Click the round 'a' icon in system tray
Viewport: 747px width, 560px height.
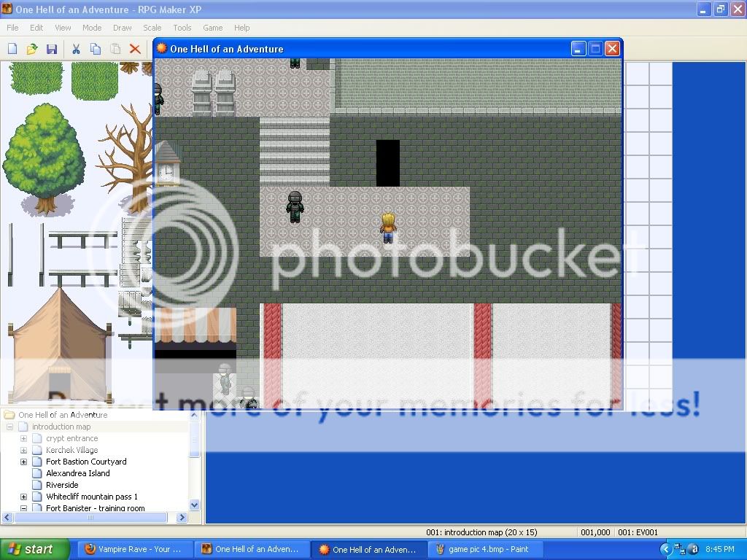(x=693, y=550)
